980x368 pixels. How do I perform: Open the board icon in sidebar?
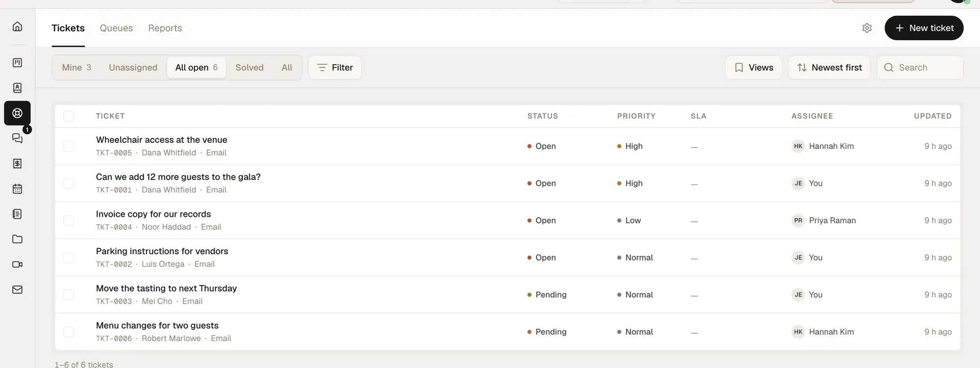tap(17, 63)
